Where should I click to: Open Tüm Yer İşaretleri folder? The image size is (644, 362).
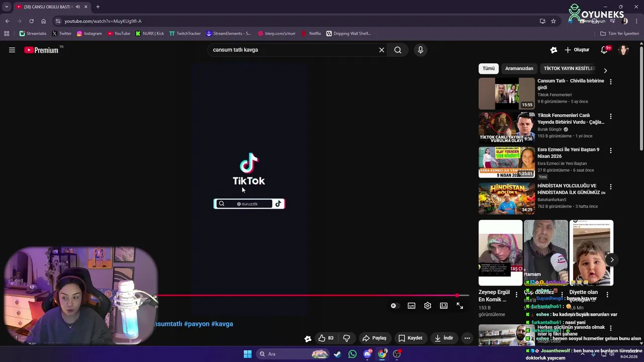click(619, 34)
